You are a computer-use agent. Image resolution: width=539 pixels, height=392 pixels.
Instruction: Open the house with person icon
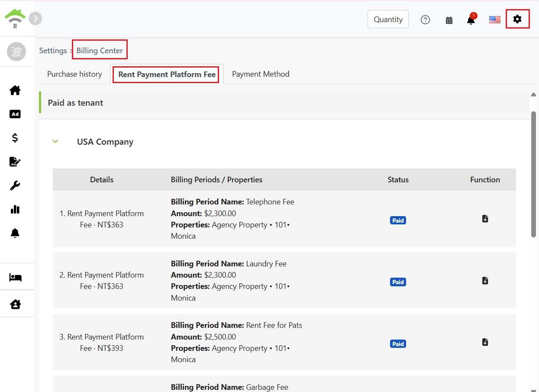pos(16,304)
